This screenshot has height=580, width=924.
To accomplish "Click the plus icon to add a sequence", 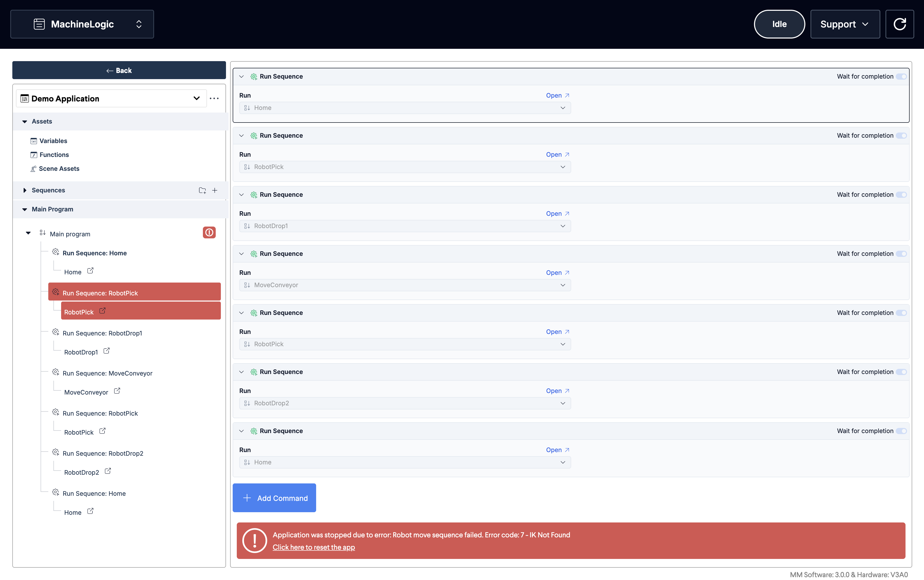I will pos(215,190).
